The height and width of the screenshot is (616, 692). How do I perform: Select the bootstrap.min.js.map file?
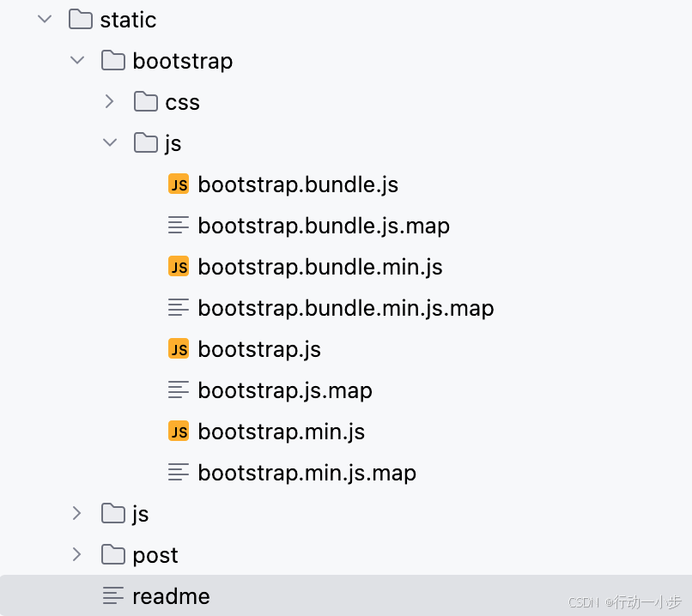click(307, 472)
